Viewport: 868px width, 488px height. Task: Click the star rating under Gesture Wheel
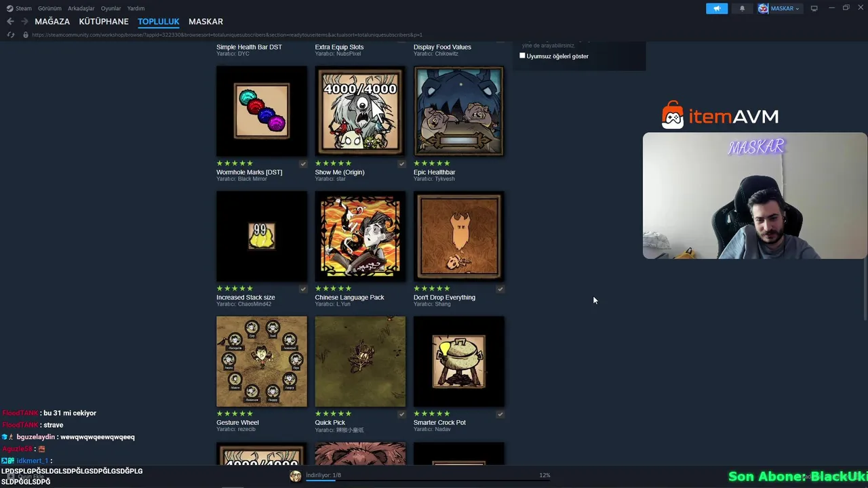pos(235,413)
